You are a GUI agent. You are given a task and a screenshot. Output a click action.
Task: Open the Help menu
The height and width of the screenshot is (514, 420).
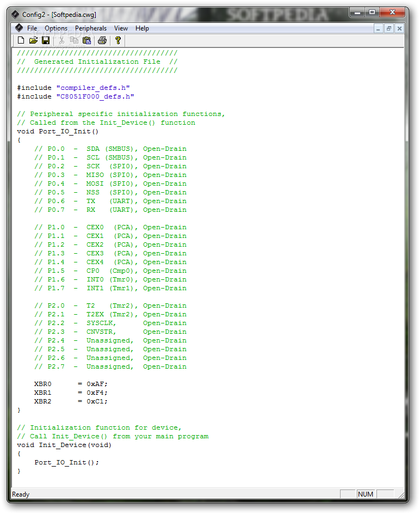(142, 28)
